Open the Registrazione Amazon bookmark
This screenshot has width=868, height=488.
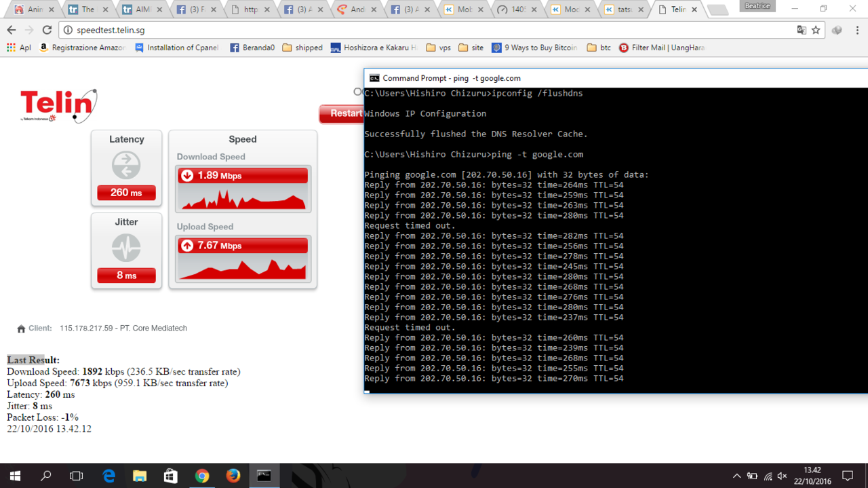coord(83,48)
